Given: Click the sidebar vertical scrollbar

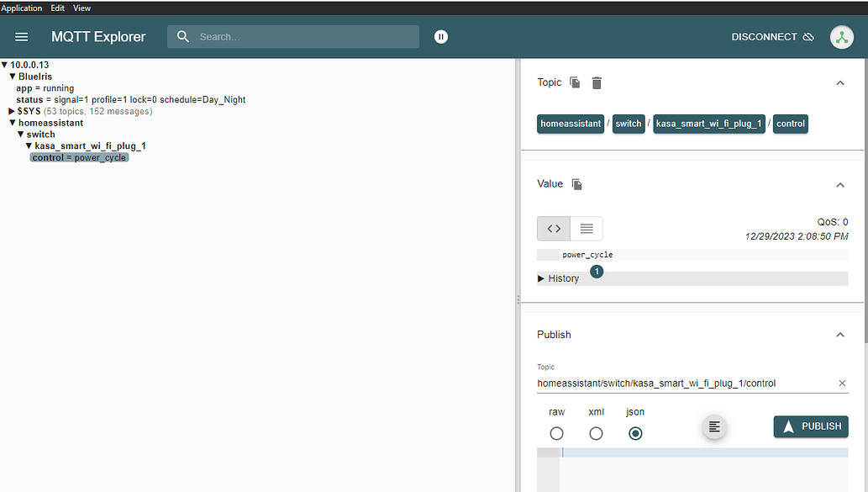Looking at the screenshot, I should click(865, 199).
